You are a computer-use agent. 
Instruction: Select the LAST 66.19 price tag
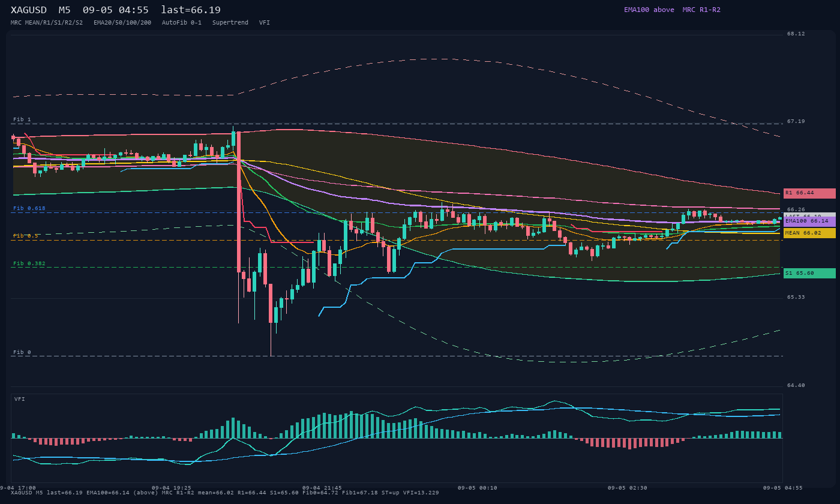pos(809,215)
